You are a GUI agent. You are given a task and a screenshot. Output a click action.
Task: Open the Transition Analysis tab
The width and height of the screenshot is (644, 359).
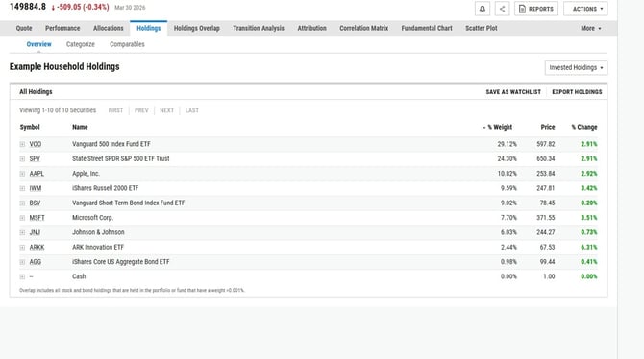(x=259, y=28)
